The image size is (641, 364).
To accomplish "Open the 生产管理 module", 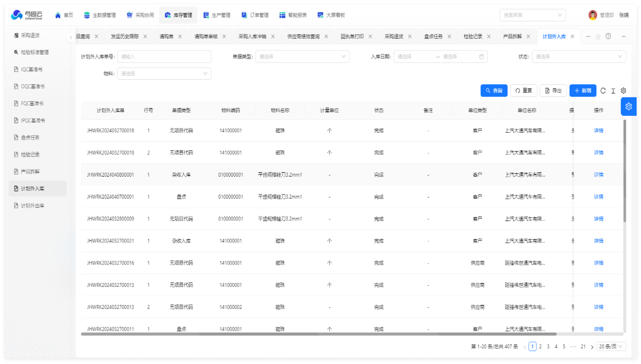I will pos(217,15).
